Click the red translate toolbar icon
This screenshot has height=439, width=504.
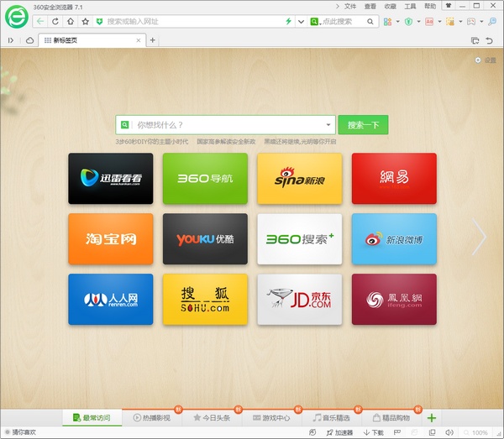(x=429, y=22)
